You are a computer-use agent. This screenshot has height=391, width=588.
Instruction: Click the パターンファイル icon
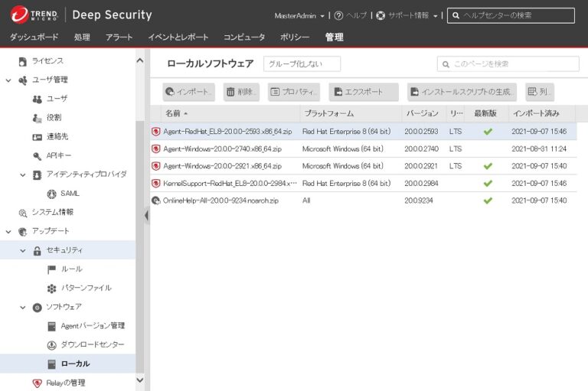(52, 288)
